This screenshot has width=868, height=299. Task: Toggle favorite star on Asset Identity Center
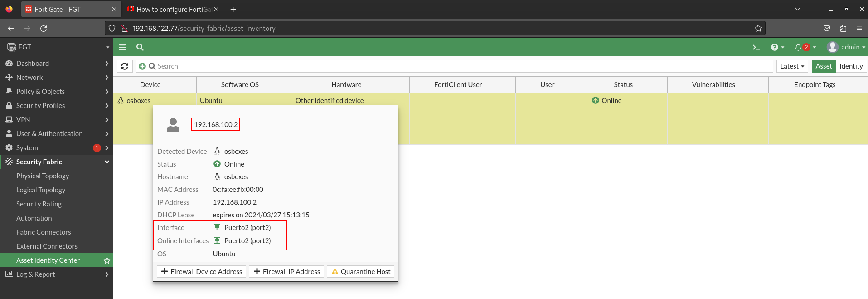[107, 260]
